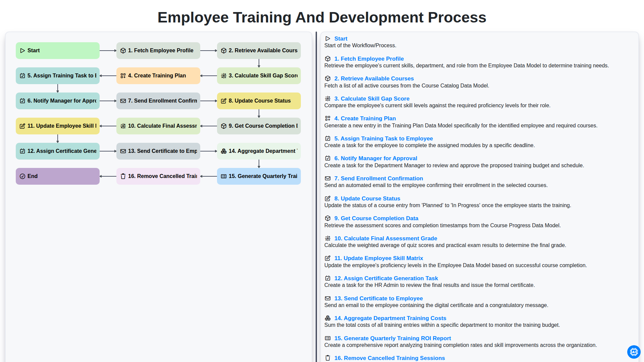Viewport: 644px width, 362px height.
Task: Click the envelope icon in Send Enrollment Confirmation node
Action: [123, 101]
